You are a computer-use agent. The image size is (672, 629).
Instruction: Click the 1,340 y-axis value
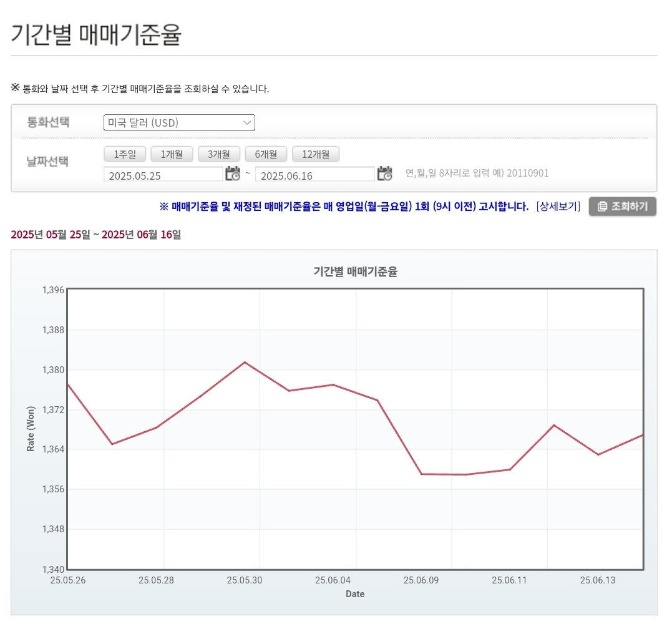point(53,570)
